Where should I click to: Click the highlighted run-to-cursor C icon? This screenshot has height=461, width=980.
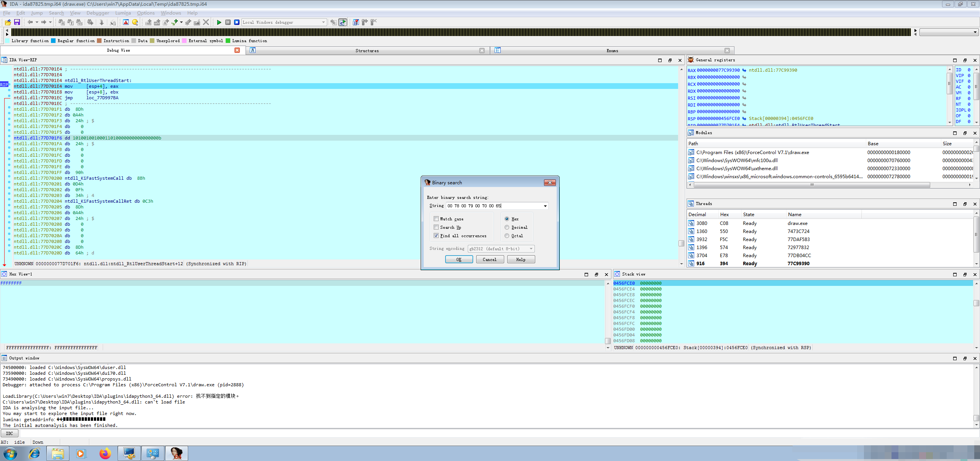tap(343, 22)
